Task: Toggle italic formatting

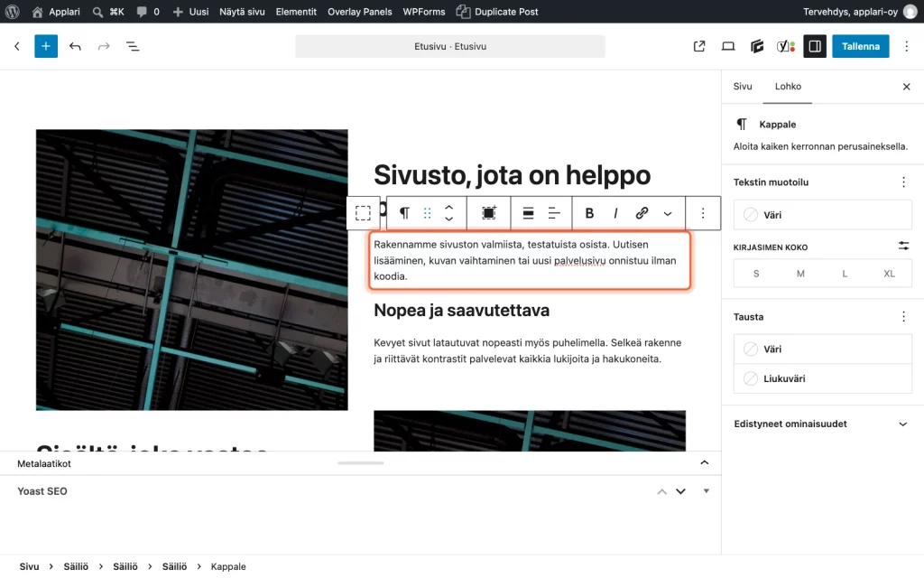Action: 615,213
